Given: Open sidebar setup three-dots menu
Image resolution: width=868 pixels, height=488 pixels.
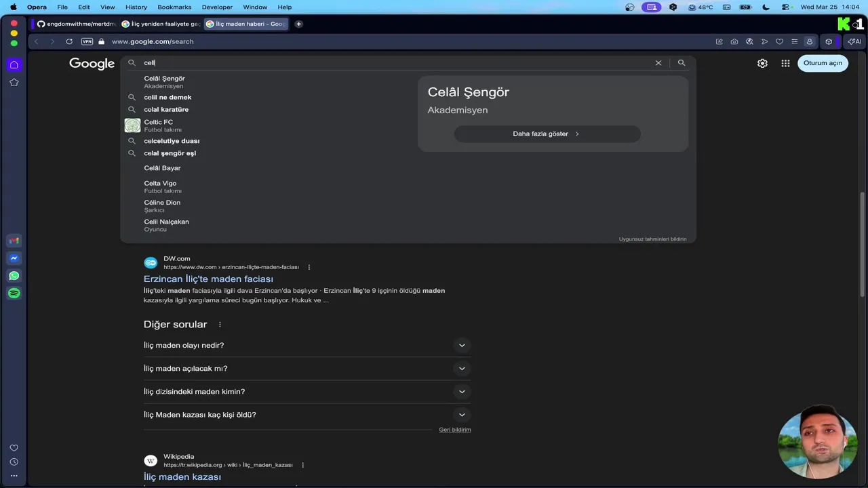Looking at the screenshot, I should [14, 476].
